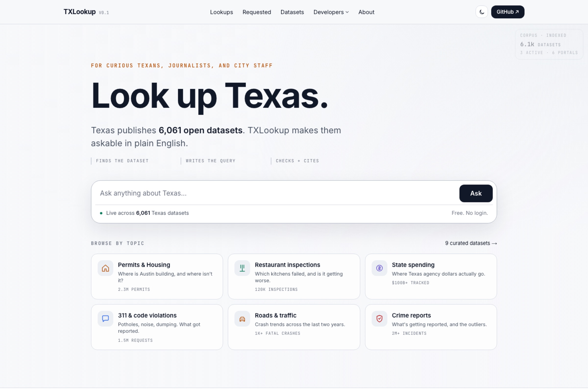588x392 pixels.
Task: Go to the Requested page
Action: point(257,12)
